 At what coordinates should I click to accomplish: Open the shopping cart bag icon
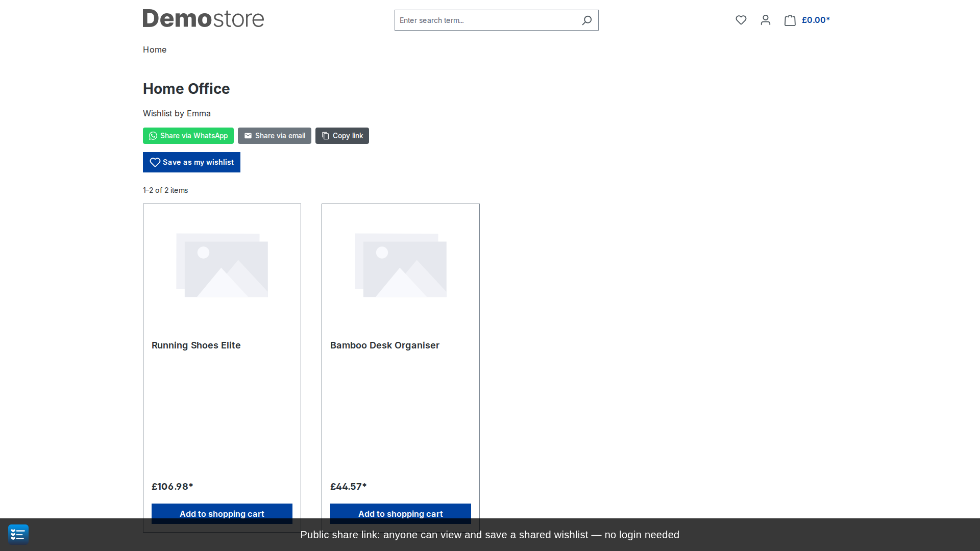click(x=790, y=20)
